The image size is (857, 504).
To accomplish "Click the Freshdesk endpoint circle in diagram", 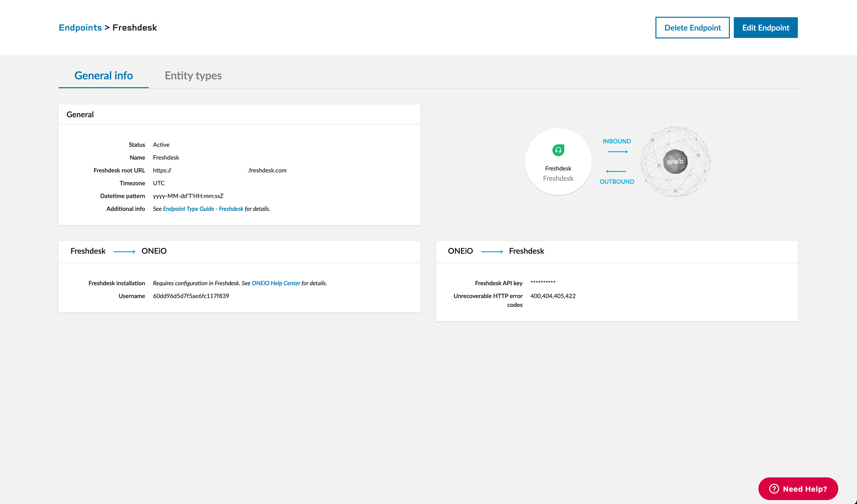I will [558, 162].
